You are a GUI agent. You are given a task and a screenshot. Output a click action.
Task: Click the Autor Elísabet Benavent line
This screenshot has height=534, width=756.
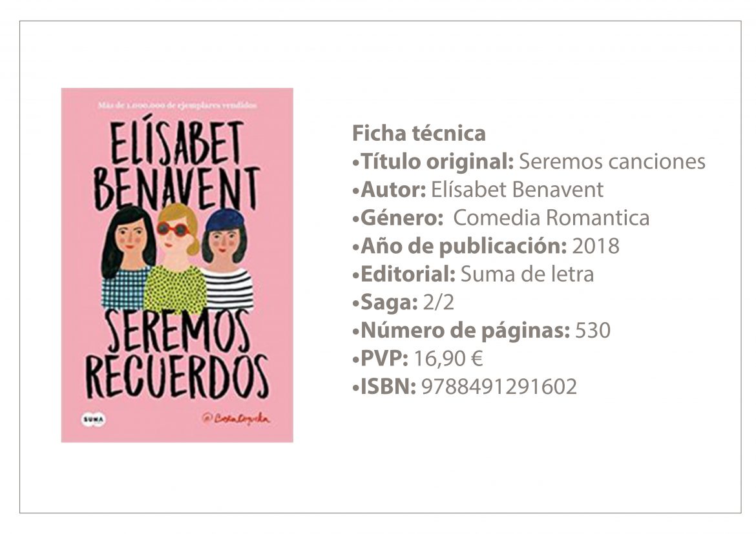tap(478, 189)
